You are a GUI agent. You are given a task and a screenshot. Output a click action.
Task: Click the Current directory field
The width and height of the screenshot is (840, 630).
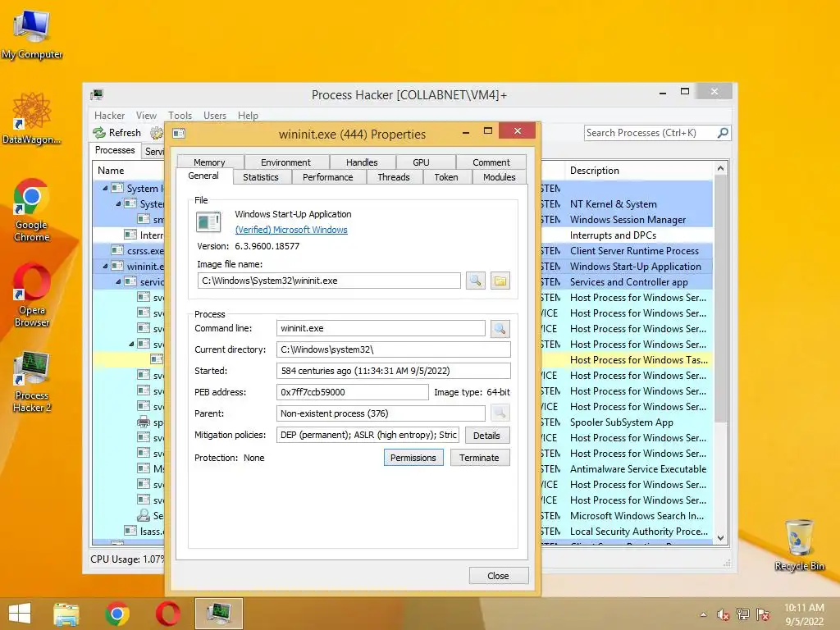click(x=394, y=349)
